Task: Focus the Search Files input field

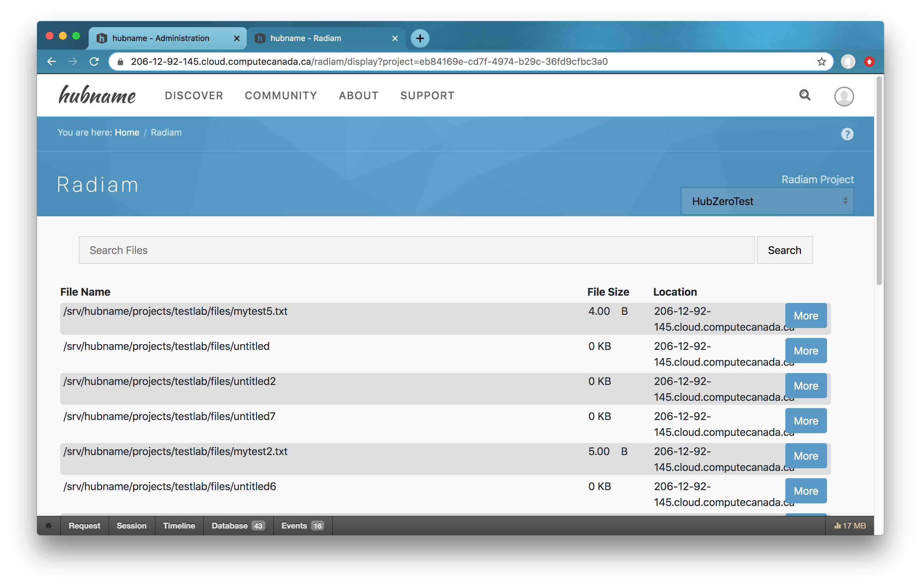Action: [417, 250]
